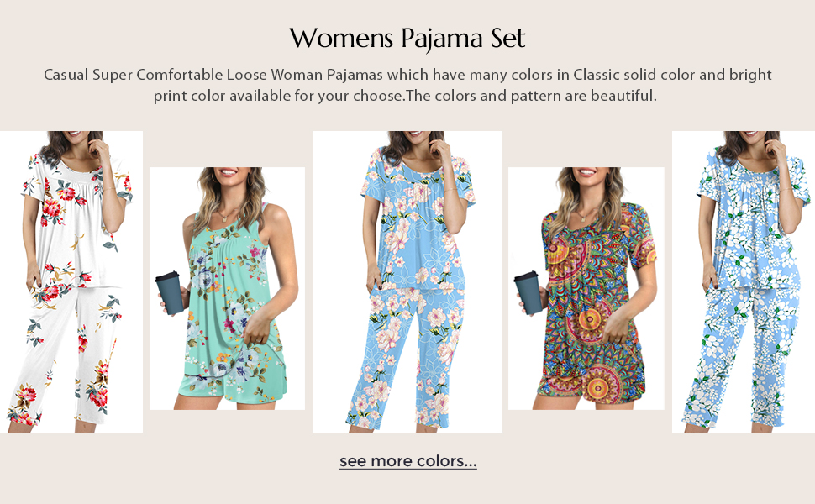Click the 'Womens Pajama Set' heading
The width and height of the screenshot is (815, 504).
coord(407,38)
